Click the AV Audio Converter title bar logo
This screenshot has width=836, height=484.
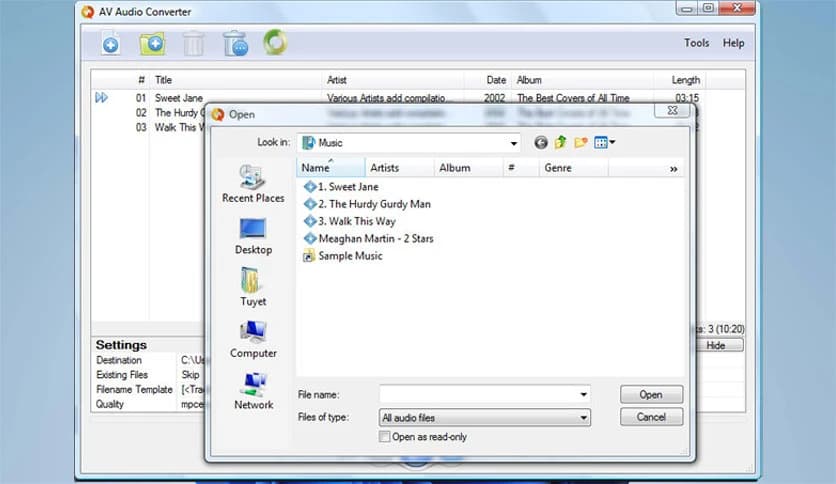pos(88,11)
